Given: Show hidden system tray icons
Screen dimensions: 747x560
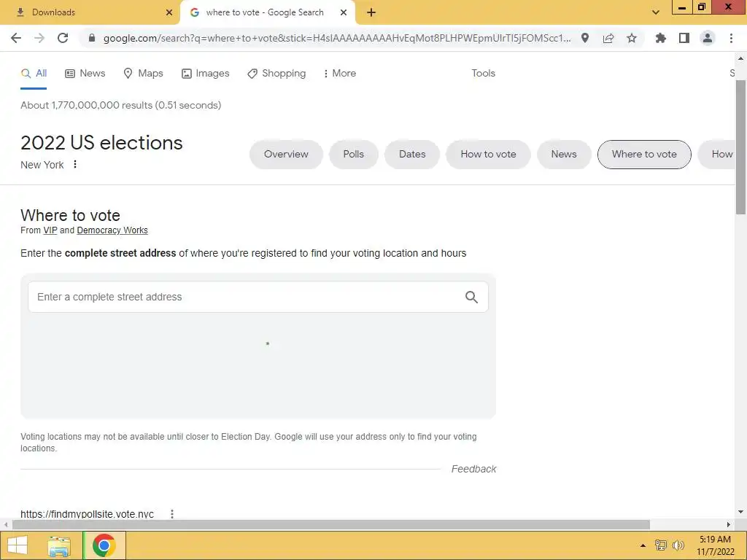Looking at the screenshot, I should pyautogui.click(x=643, y=545).
